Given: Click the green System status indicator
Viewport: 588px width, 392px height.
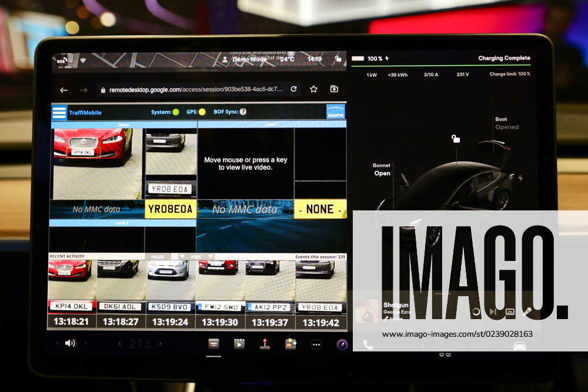Looking at the screenshot, I should pyautogui.click(x=175, y=112).
